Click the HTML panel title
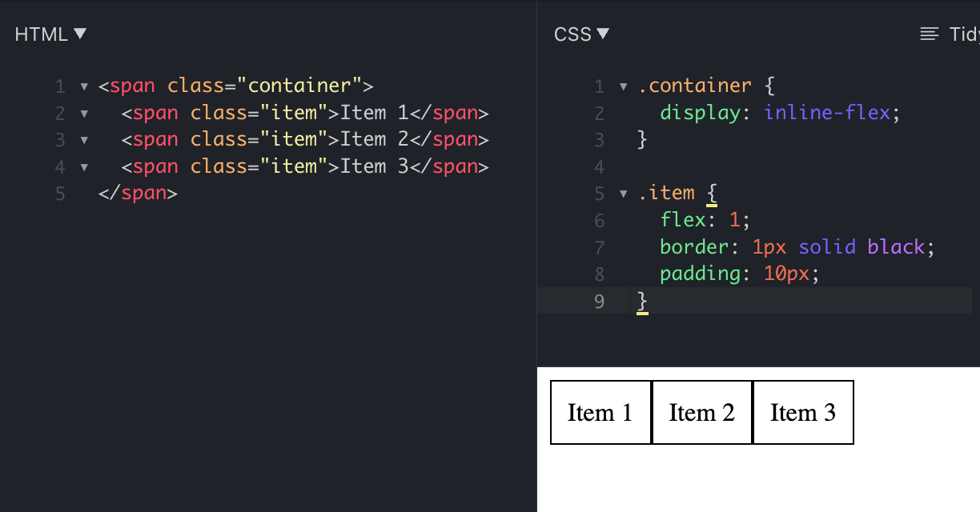Screen dimensions: 980x512 click(x=42, y=34)
